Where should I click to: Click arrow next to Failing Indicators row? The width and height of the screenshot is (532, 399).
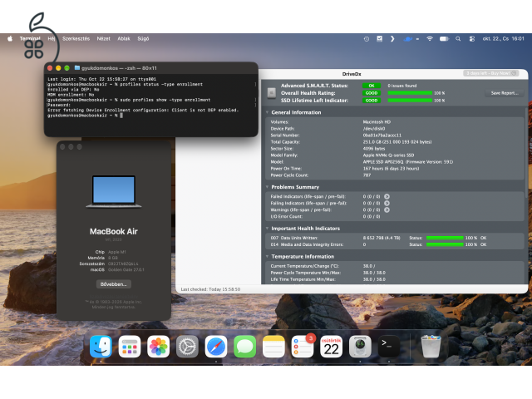pyautogui.click(x=387, y=203)
